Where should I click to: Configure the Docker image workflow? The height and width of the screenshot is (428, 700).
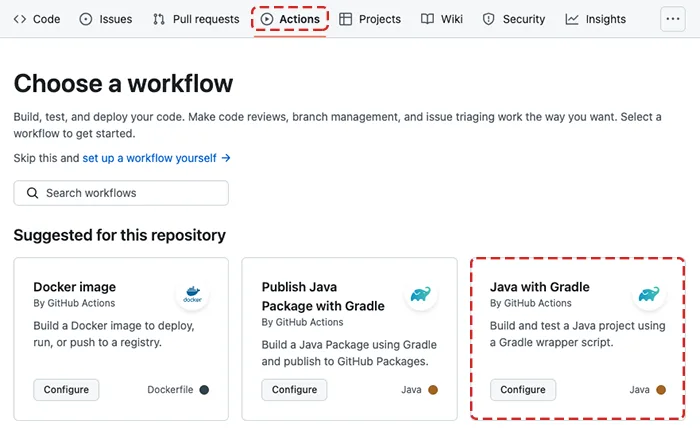(66, 390)
